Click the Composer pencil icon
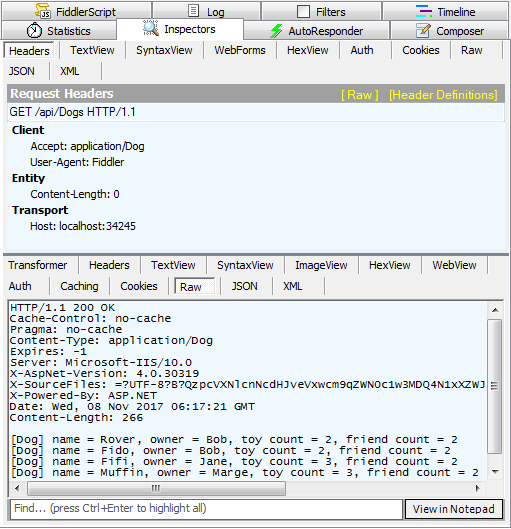This screenshot has width=511, height=529. click(x=423, y=30)
